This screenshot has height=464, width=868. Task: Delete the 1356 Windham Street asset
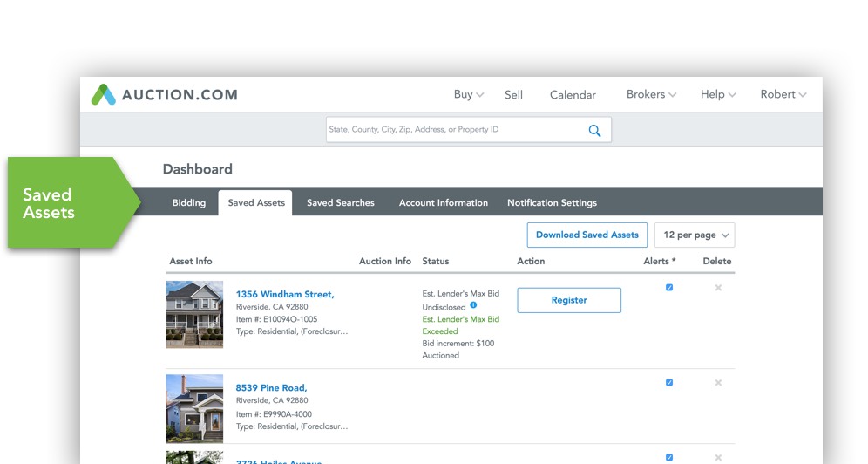pos(718,288)
